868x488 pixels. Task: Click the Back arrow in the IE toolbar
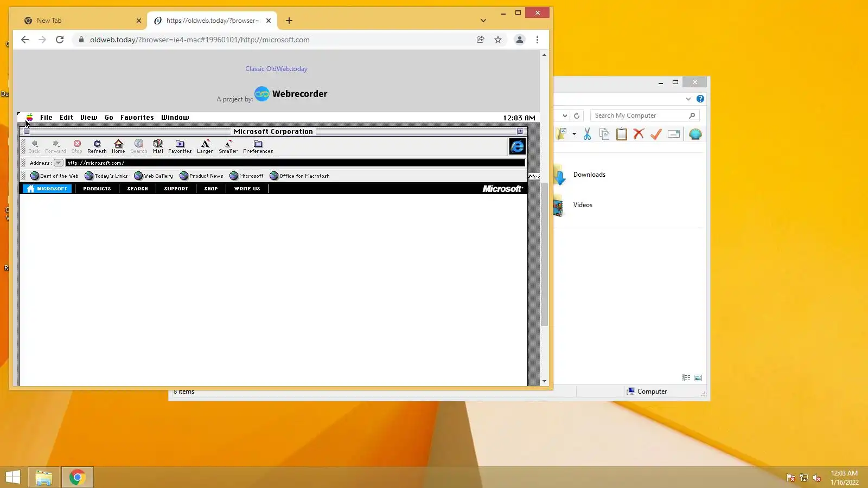point(35,146)
